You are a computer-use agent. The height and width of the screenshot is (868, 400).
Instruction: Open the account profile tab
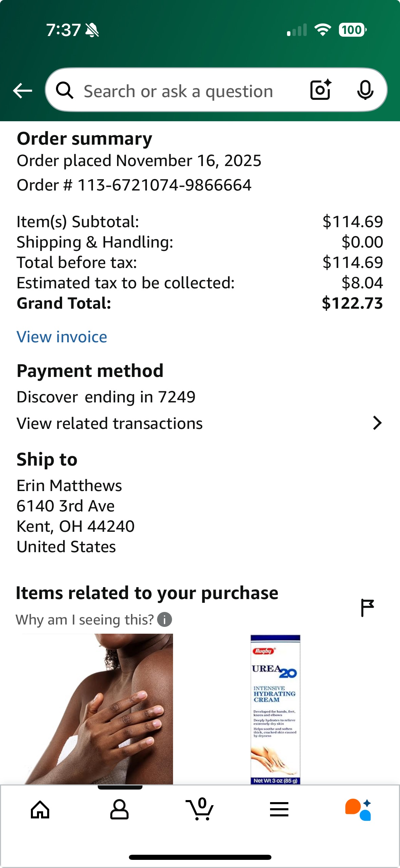pyautogui.click(x=119, y=810)
